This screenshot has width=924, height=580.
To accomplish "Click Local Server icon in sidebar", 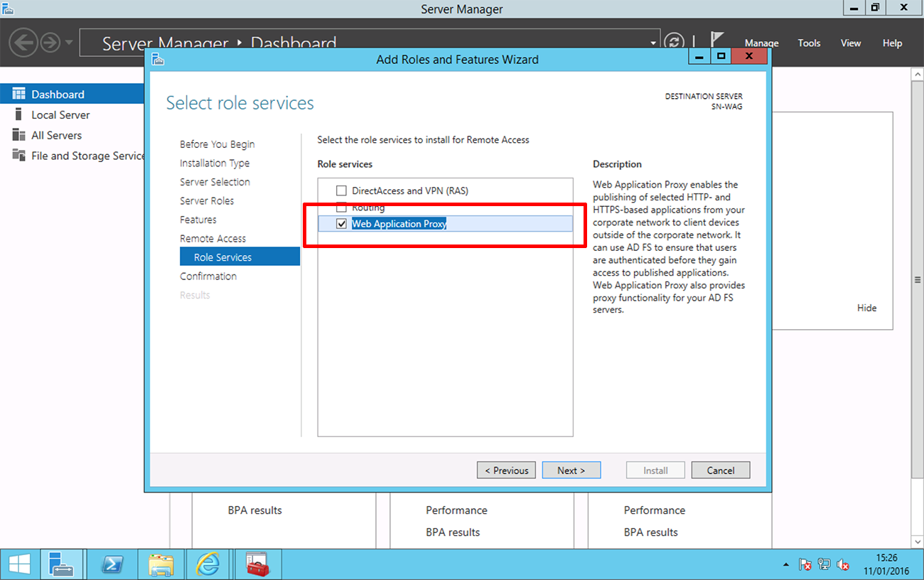I will tap(19, 114).
